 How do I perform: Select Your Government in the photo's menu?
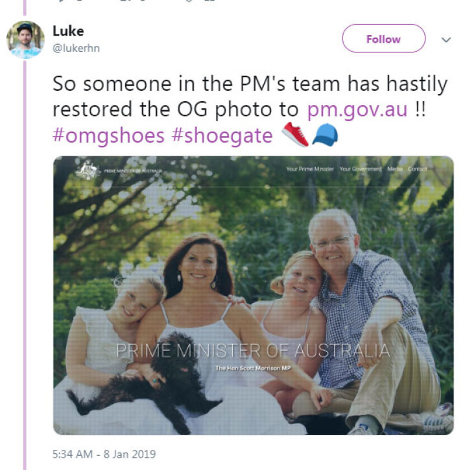coord(361,169)
